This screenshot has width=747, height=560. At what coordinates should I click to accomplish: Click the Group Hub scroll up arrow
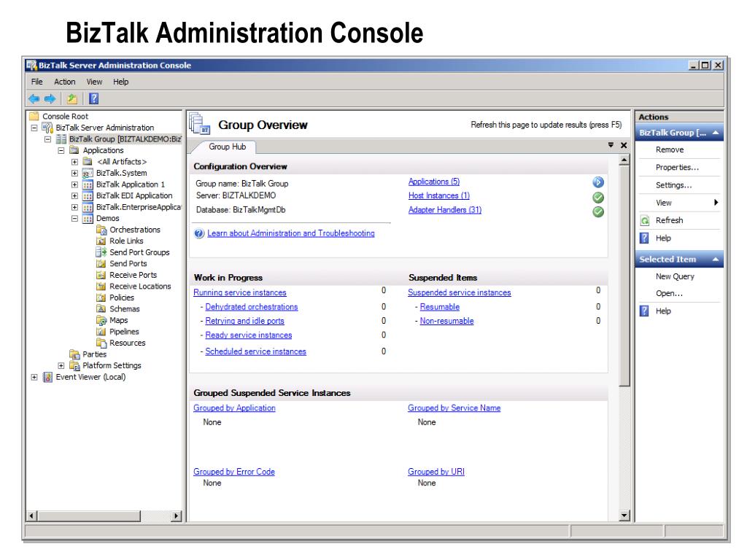[x=624, y=160]
